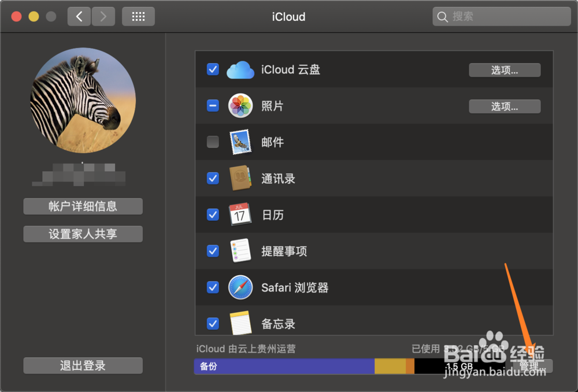
Task: Click the 照片 photos app icon
Action: [240, 106]
